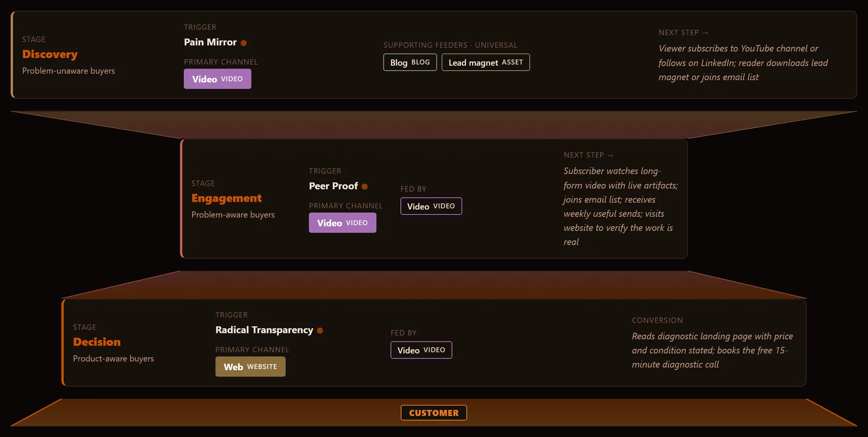Click the orange dot beside Pain Mirror

tap(244, 43)
